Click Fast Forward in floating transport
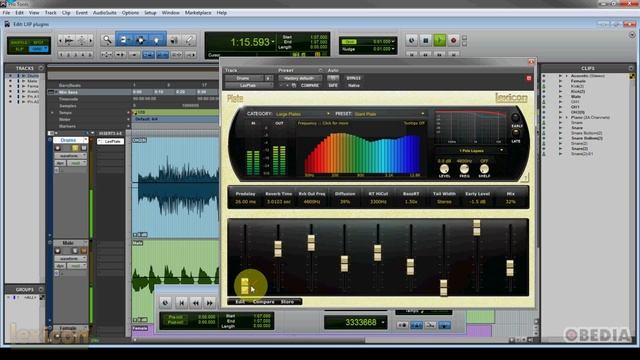The height and width of the screenshot is (360, 640). [x=210, y=302]
